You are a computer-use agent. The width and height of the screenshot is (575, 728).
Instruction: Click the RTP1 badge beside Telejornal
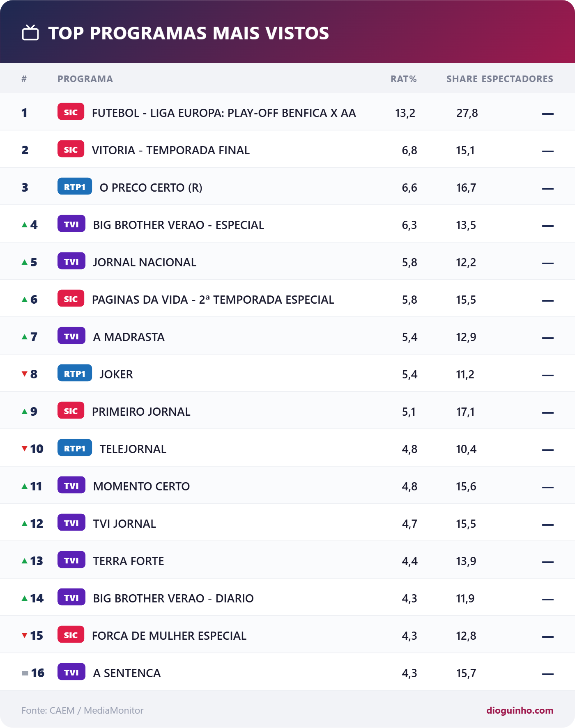pyautogui.click(x=75, y=448)
